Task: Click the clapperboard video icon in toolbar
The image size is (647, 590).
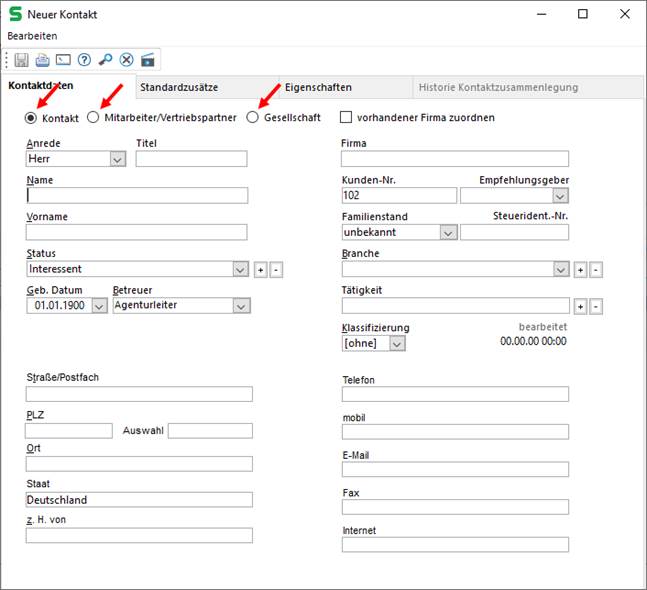Action: click(147, 60)
